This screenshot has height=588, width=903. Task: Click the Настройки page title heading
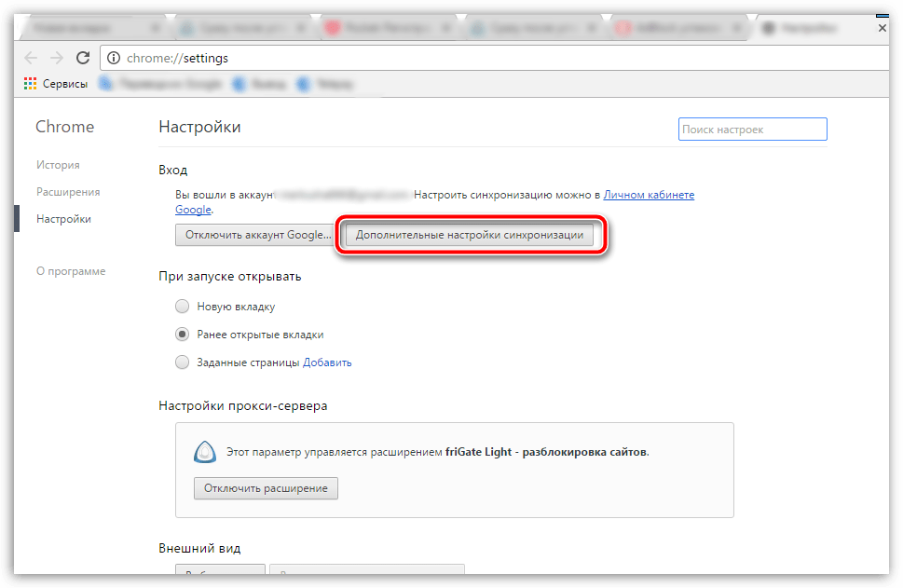click(199, 127)
